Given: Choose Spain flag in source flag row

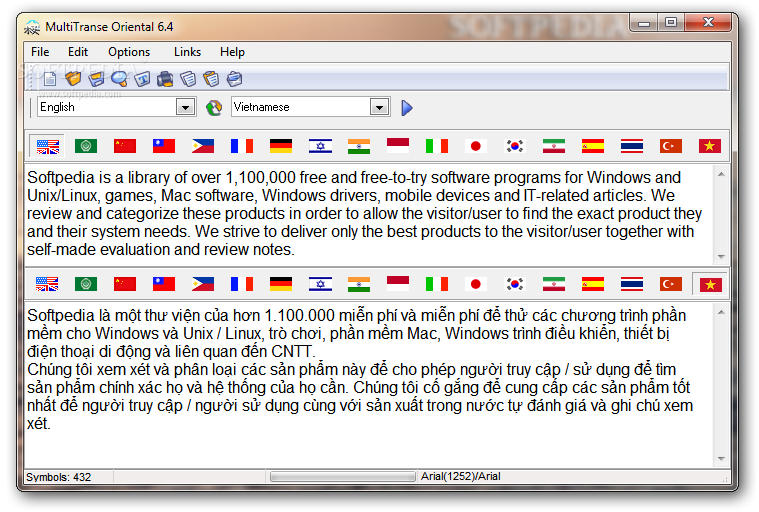Looking at the screenshot, I should 593,146.
